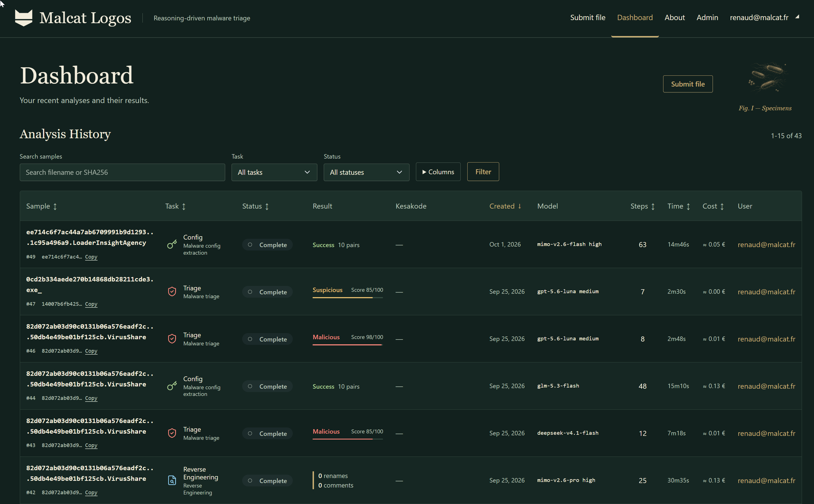Image resolution: width=814 pixels, height=504 pixels.
Task: Sort by Time column arrows icon
Action: pyautogui.click(x=688, y=206)
